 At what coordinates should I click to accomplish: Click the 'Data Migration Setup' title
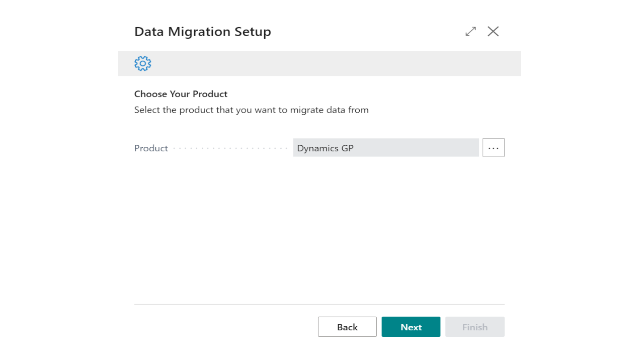point(203,32)
